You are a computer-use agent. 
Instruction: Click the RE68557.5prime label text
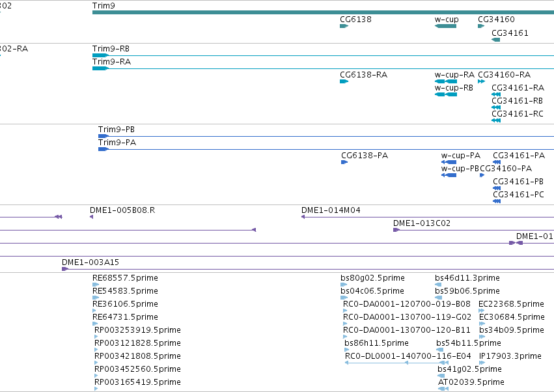coord(125,278)
